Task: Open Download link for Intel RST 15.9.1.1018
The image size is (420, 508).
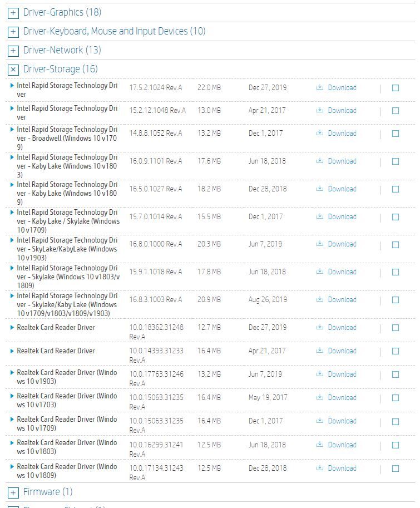Action: coord(342,272)
